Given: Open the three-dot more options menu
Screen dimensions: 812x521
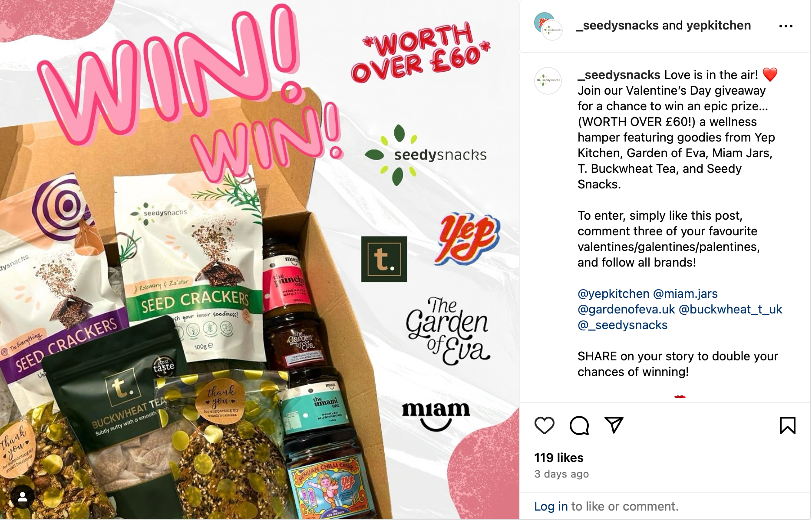Looking at the screenshot, I should pyautogui.click(x=786, y=26).
